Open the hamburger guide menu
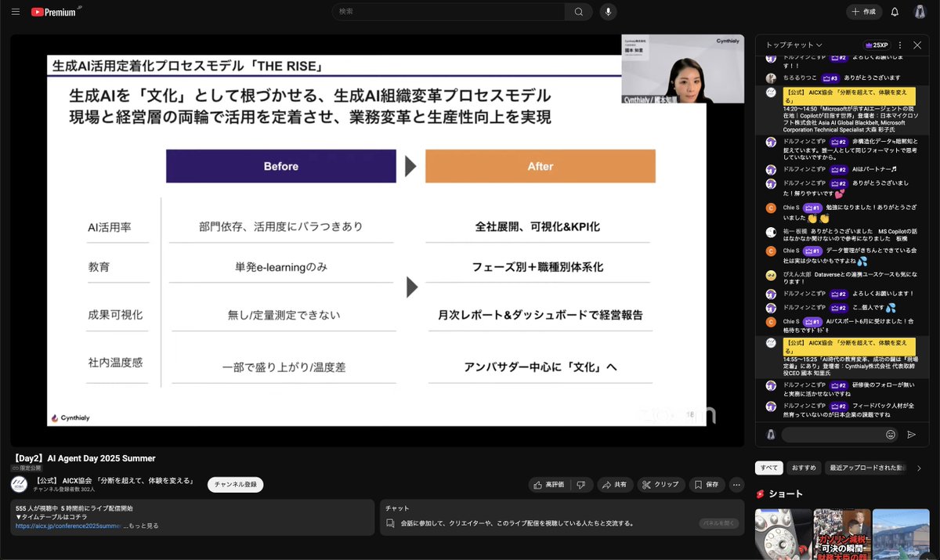This screenshot has height=560, width=940. 16,12
